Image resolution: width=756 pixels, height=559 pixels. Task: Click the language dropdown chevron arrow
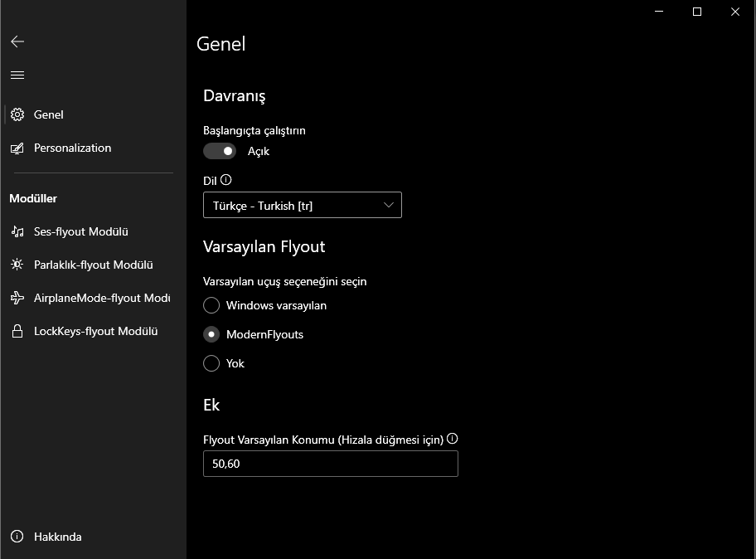click(389, 206)
